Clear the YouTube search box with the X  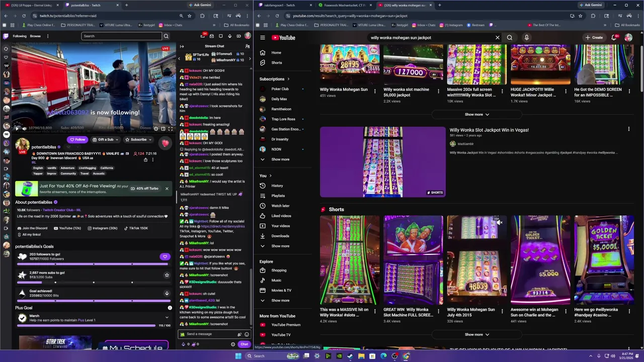[x=498, y=38]
